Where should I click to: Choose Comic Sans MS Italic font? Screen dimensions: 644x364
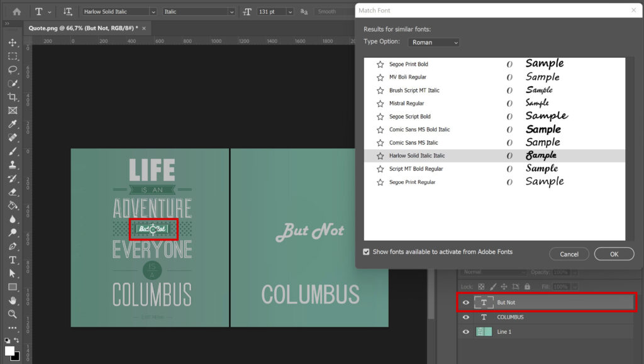click(494, 143)
